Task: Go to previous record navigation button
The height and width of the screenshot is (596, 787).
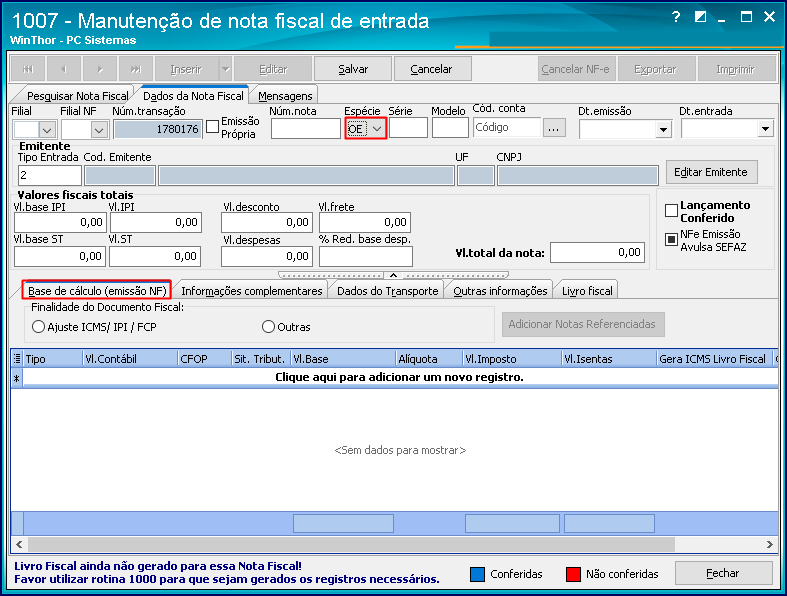Action: (64, 69)
